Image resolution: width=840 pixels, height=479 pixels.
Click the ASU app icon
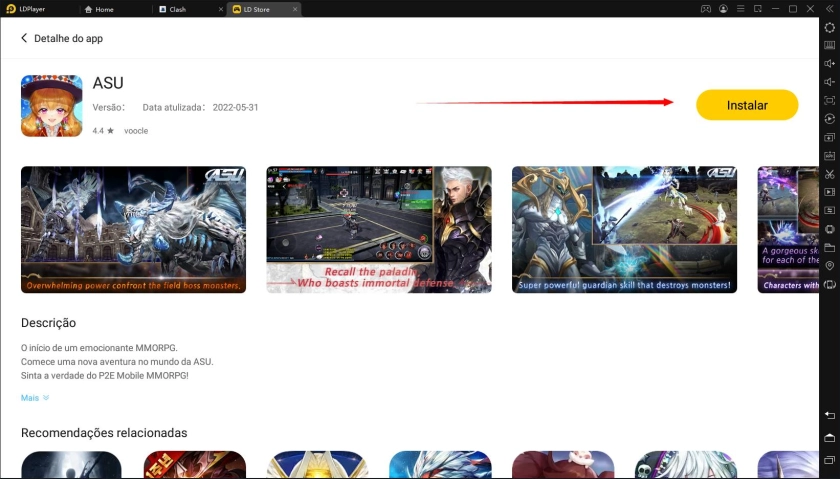click(x=51, y=106)
